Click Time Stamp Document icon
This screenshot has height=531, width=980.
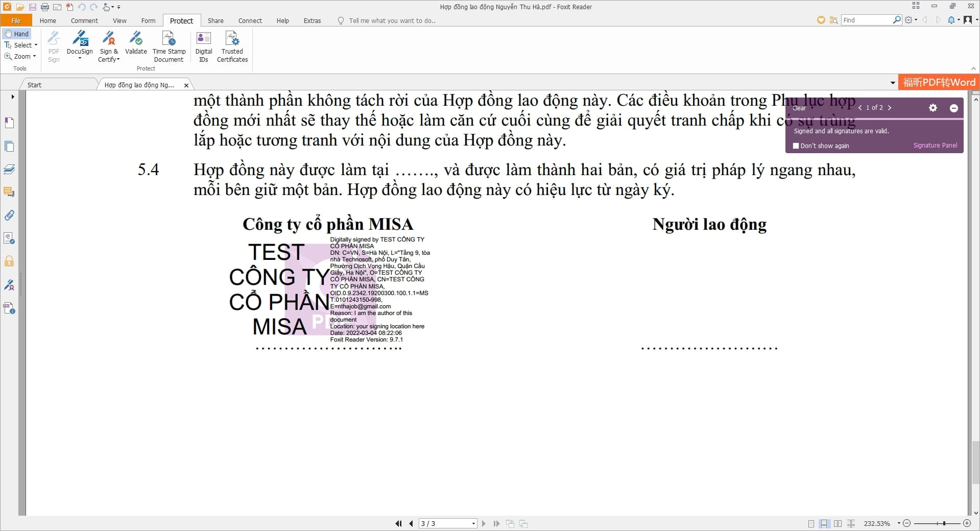click(169, 40)
